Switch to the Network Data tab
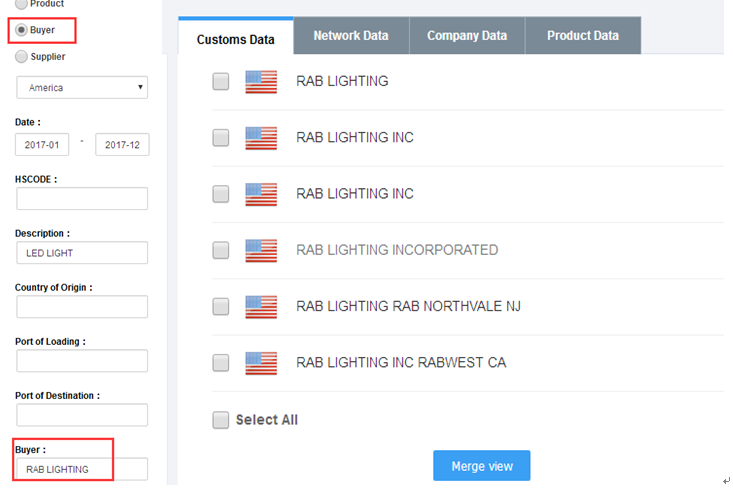The width and height of the screenshot is (733, 493). pos(351,36)
